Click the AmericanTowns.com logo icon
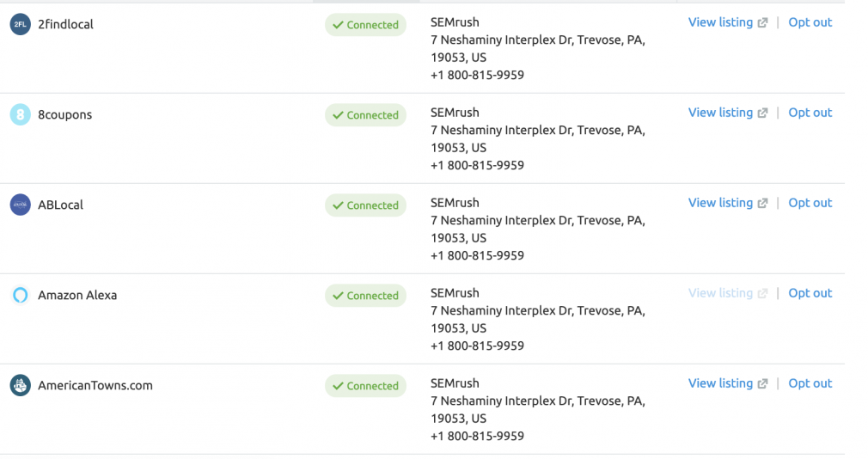The image size is (868, 459). (20, 385)
